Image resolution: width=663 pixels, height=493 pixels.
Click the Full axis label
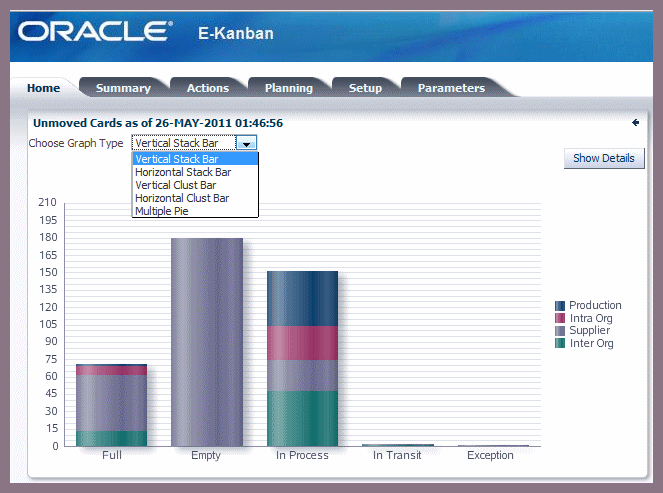tap(112, 455)
